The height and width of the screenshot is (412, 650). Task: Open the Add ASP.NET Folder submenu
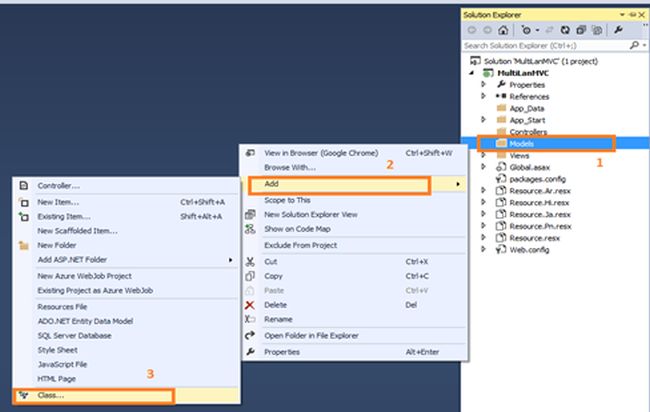126,260
